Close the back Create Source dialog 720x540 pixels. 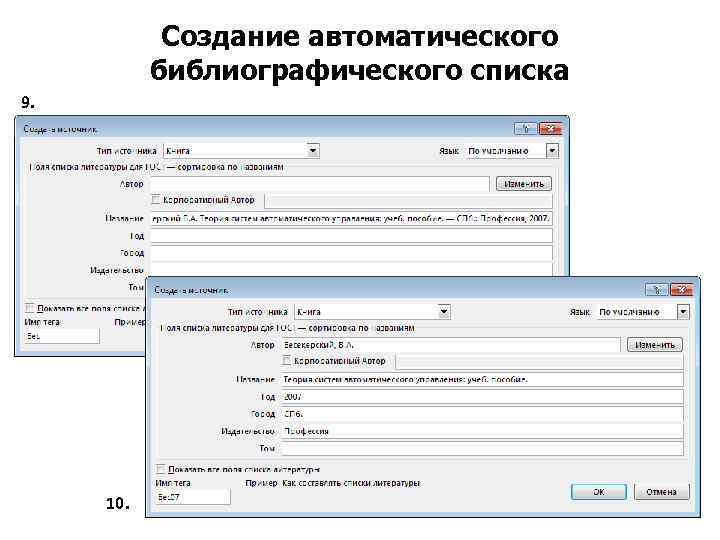550,129
